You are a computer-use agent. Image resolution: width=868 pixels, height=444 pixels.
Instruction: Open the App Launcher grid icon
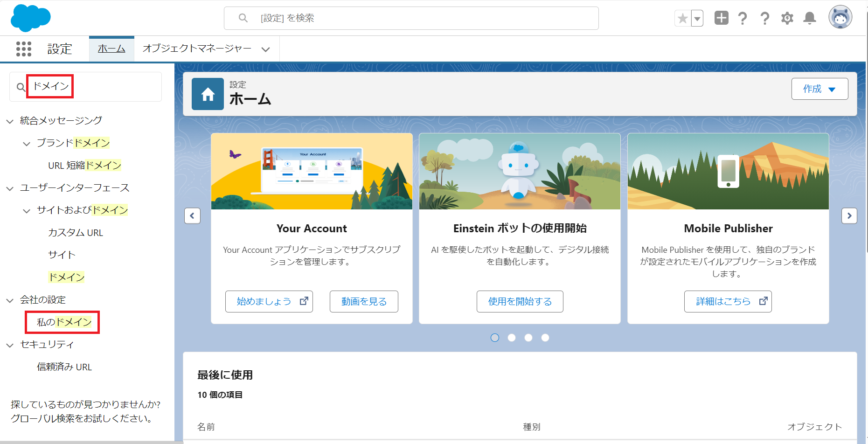click(23, 49)
